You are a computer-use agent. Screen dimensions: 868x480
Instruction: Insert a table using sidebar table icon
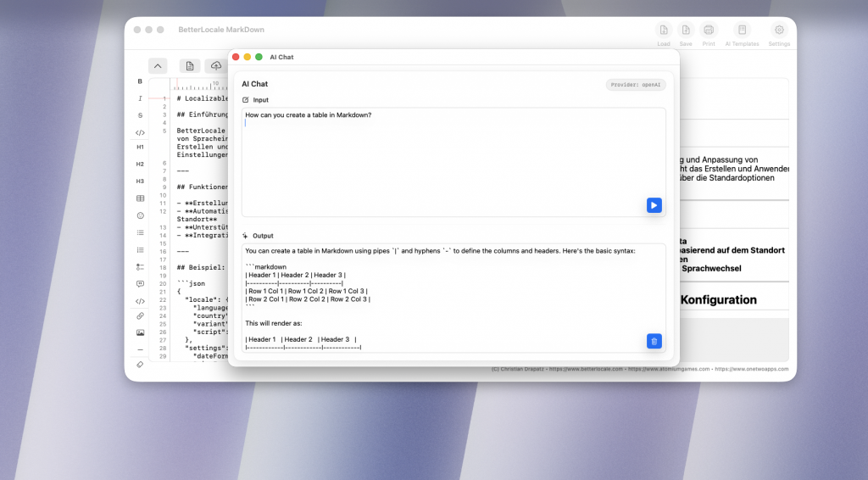pyautogui.click(x=140, y=198)
